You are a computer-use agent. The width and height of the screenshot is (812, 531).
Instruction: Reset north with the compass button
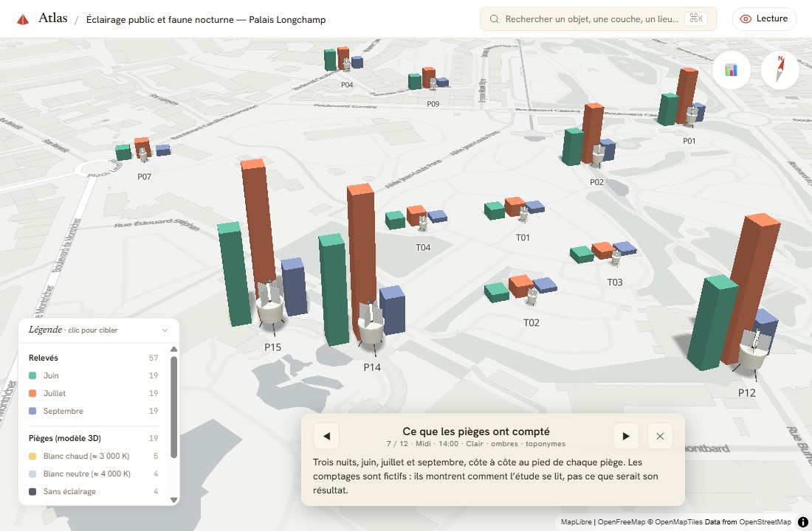click(780, 70)
